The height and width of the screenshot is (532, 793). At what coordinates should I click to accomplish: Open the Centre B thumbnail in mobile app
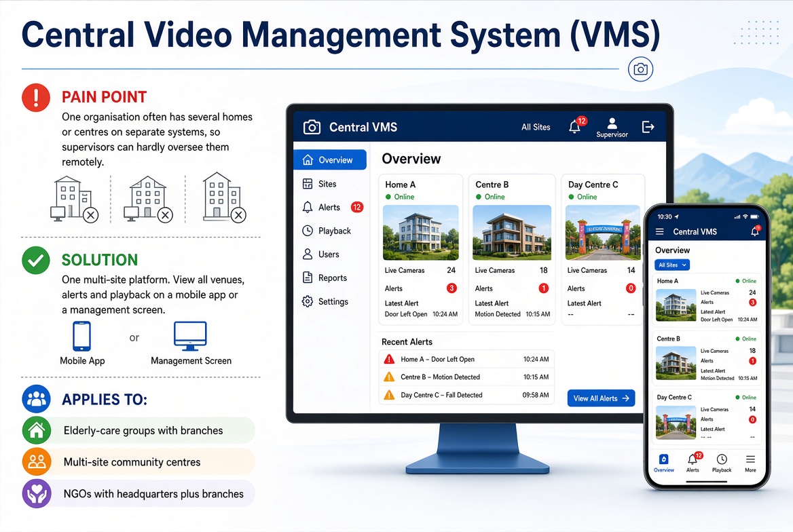click(x=676, y=364)
